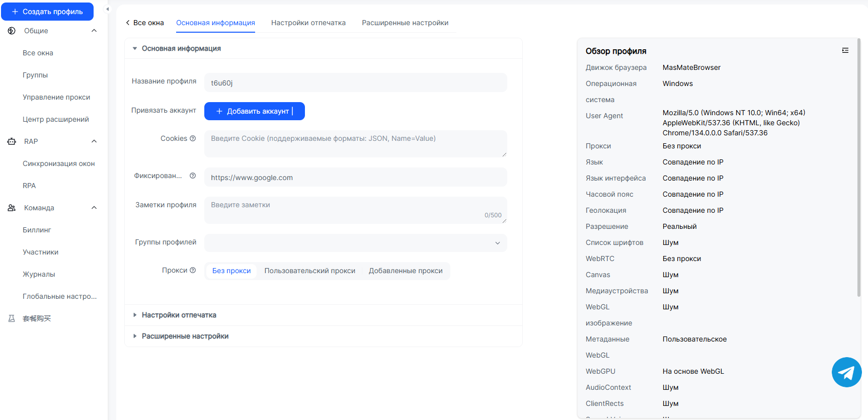The height and width of the screenshot is (420, 868).
Task: Select the "Пользовательский прокси" option
Action: click(x=309, y=271)
